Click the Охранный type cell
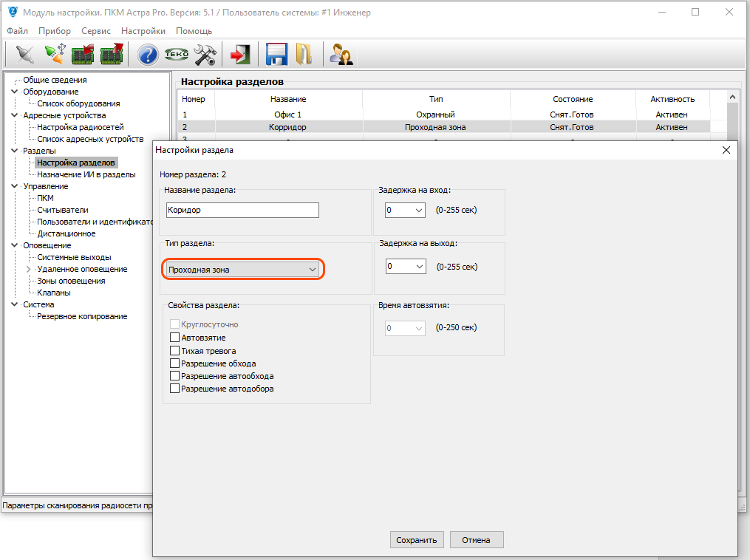 pyautogui.click(x=435, y=115)
